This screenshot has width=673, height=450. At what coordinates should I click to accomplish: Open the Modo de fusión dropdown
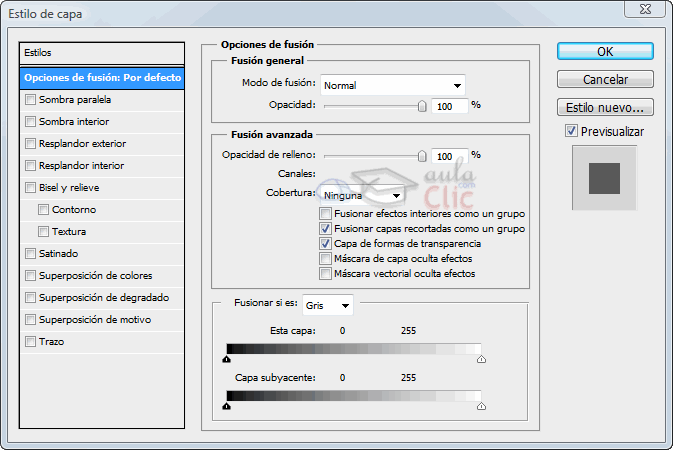pyautogui.click(x=394, y=85)
